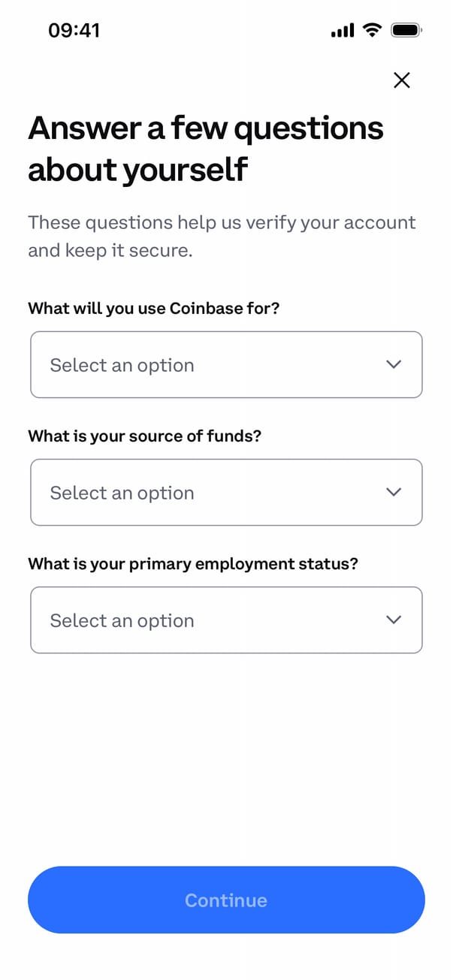Tap the account verification description text
453x980 pixels.
pyautogui.click(x=222, y=236)
